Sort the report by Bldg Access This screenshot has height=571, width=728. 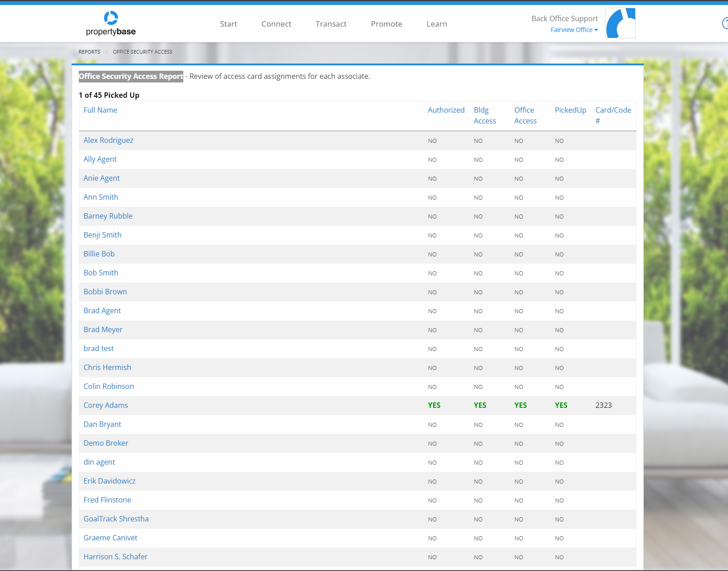click(485, 115)
